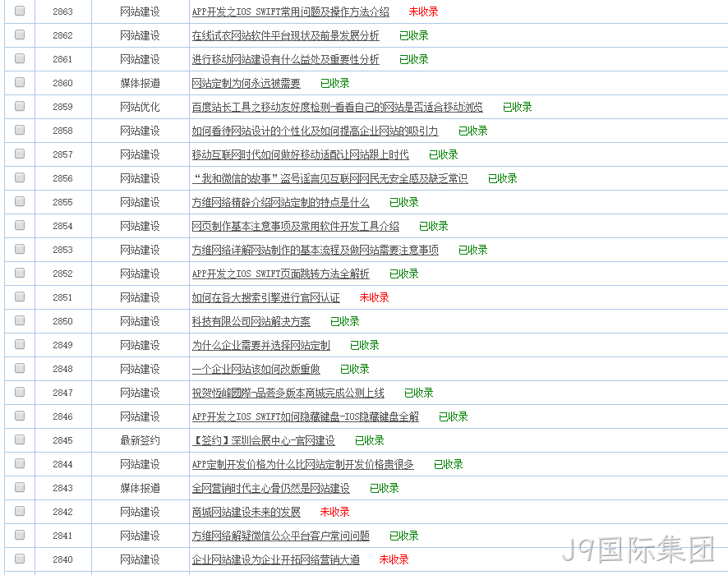
Task: Click the 未收录 status in row 2851
Action: pos(374,298)
